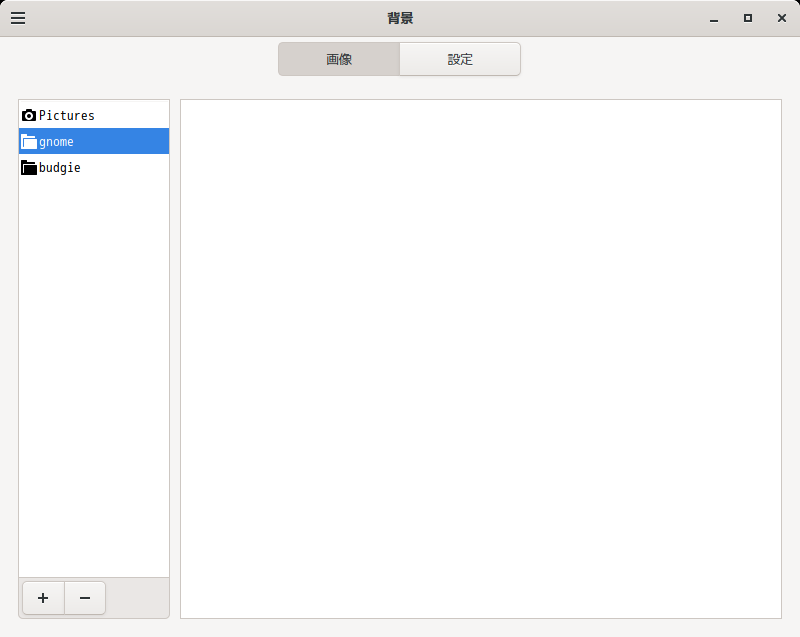Click the folder icon next to budgie
The width and height of the screenshot is (800, 637).
[x=29, y=167]
